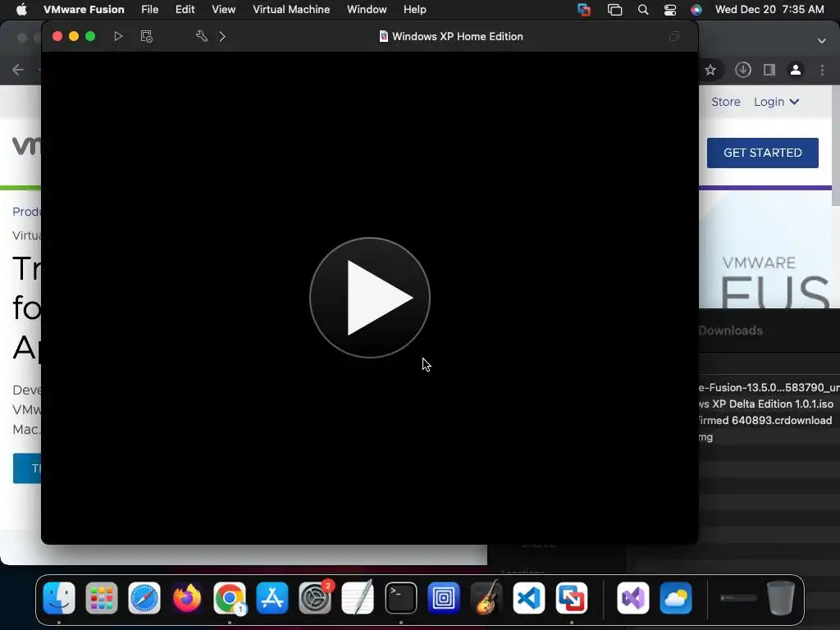The width and height of the screenshot is (840, 630).
Task: Click the minimized item beside the Trash
Action: pos(738,598)
